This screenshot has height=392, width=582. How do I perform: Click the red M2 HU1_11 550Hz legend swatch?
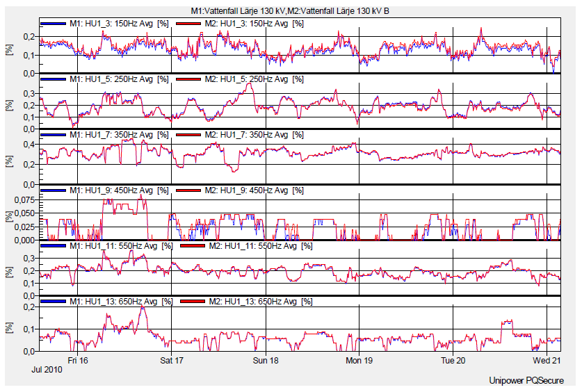(x=193, y=246)
